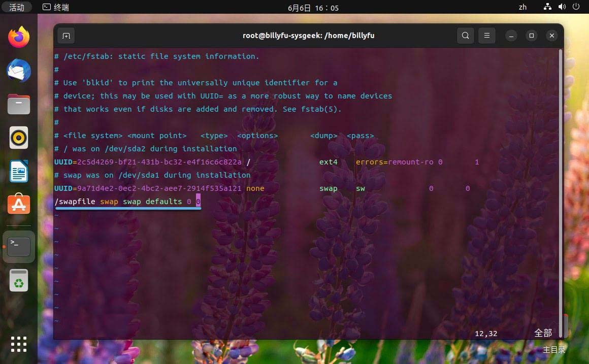
Task: Open the recycle utility in the dock
Action: coord(18,280)
